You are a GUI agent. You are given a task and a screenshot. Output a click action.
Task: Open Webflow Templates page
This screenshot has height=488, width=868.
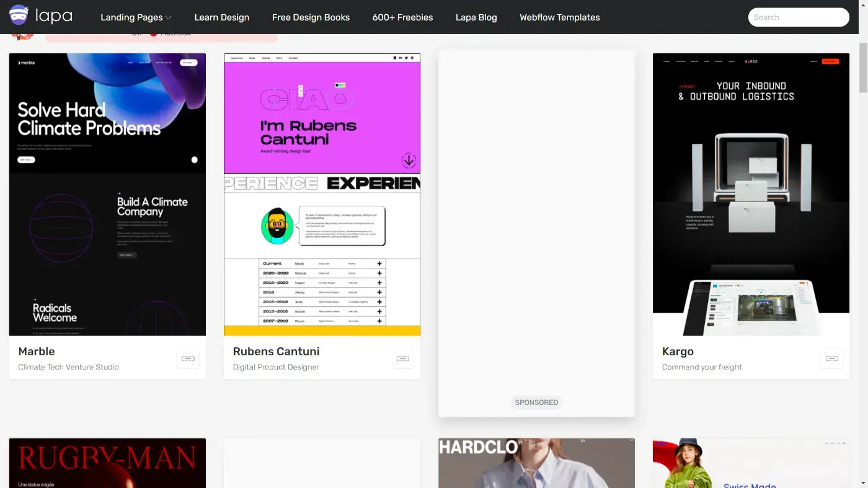[x=559, y=17]
